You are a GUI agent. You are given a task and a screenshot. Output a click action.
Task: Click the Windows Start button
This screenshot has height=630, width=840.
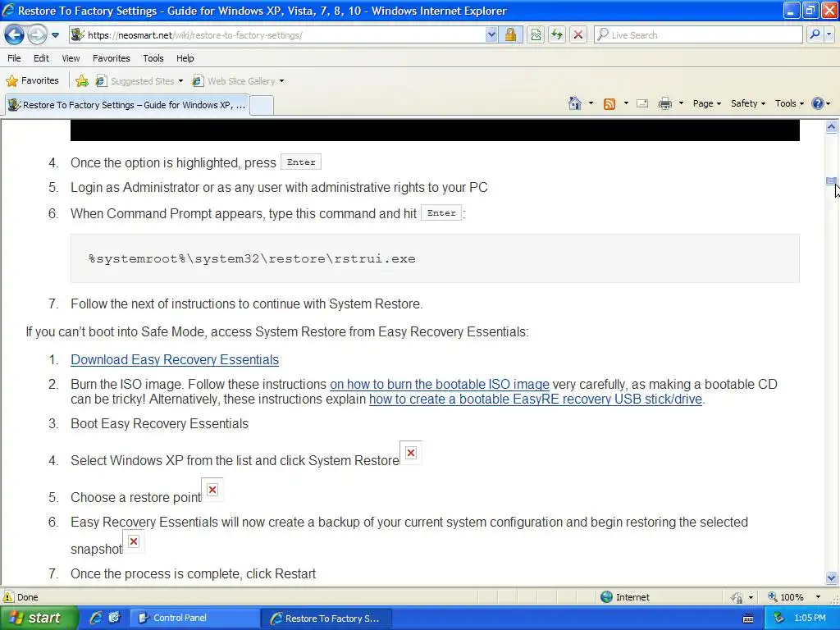tap(38, 618)
